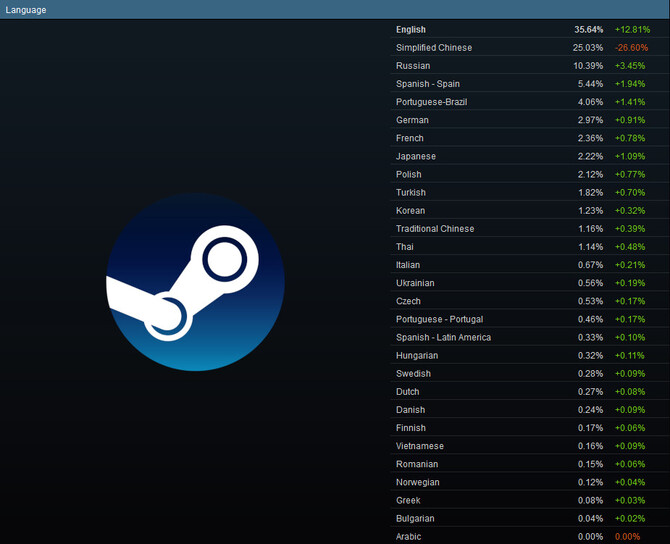Image resolution: width=670 pixels, height=544 pixels.
Task: Click the +1.94% Spanish - Spain change
Action: [630, 84]
